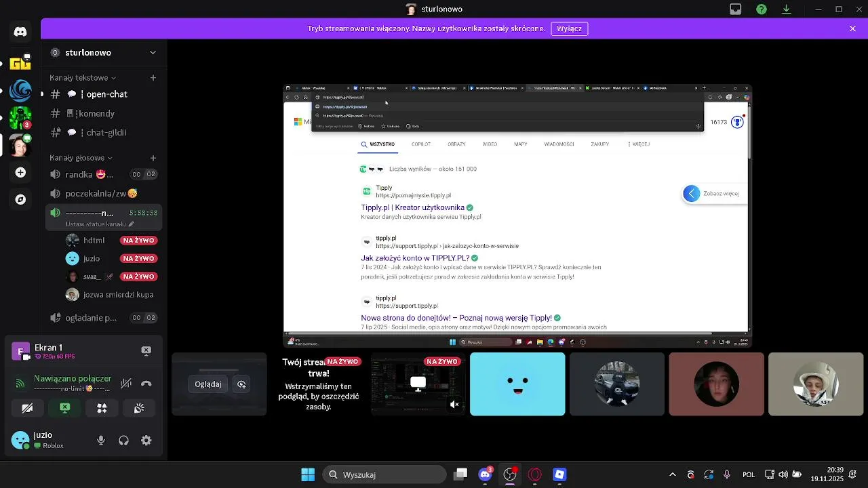The height and width of the screenshot is (488, 868).
Task: Open Discord inbox icon in title bar
Action: coord(736,9)
